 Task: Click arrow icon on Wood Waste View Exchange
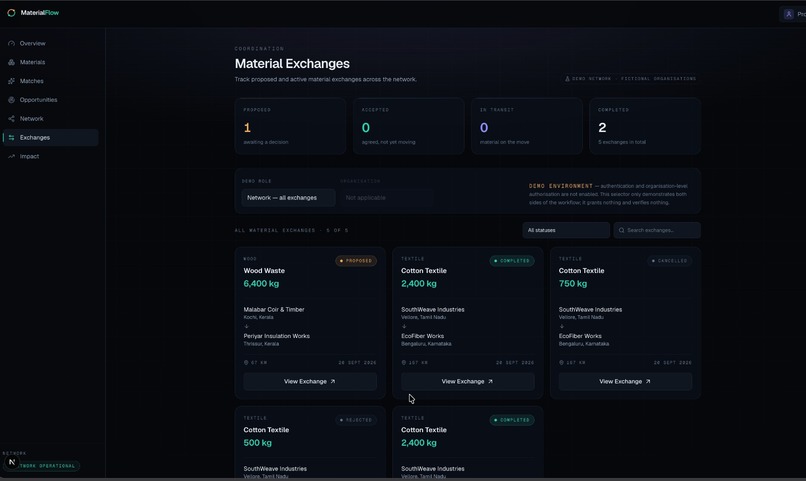click(x=333, y=381)
